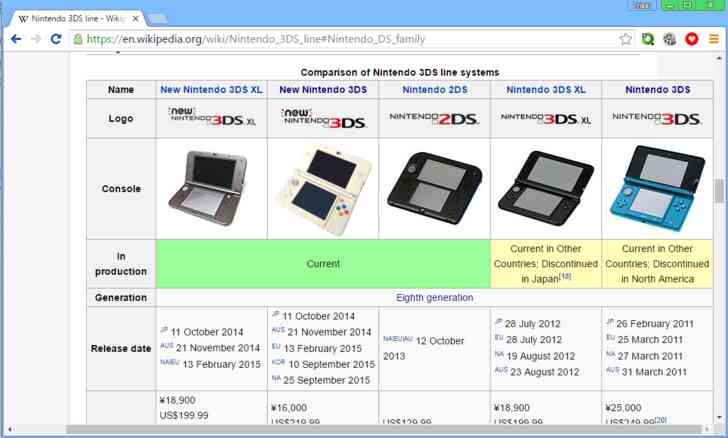Screen dimensions: 728x438
Task: Click the red heart extension icon
Action: pos(691,39)
